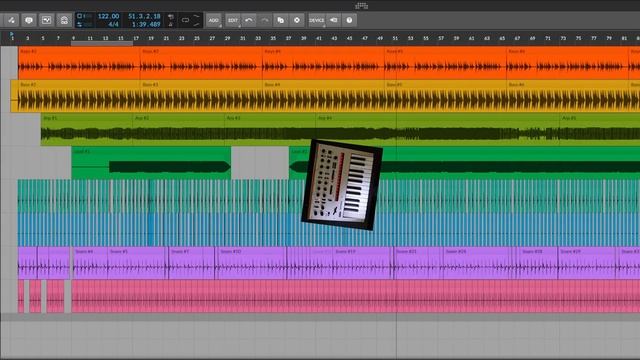Select the Snare #5 clip
The image size is (640, 360).
(137, 263)
